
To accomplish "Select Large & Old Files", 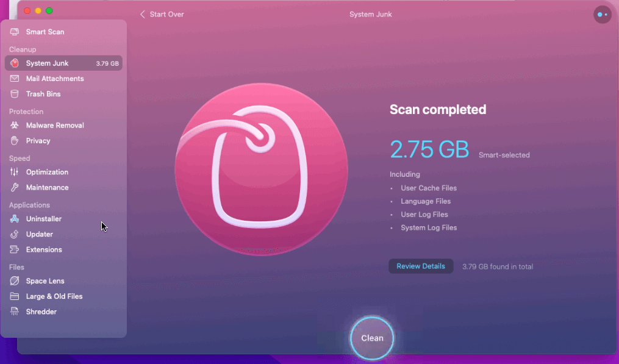I will [63, 296].
